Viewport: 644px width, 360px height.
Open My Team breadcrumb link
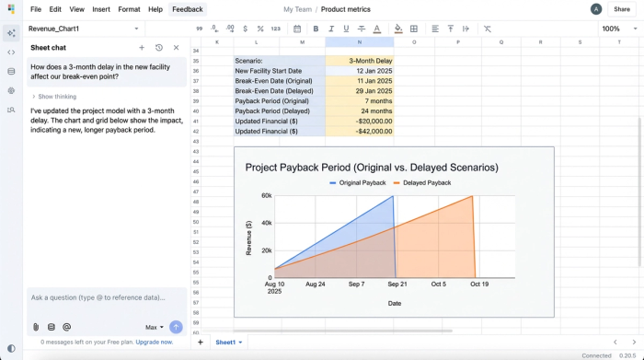(297, 9)
